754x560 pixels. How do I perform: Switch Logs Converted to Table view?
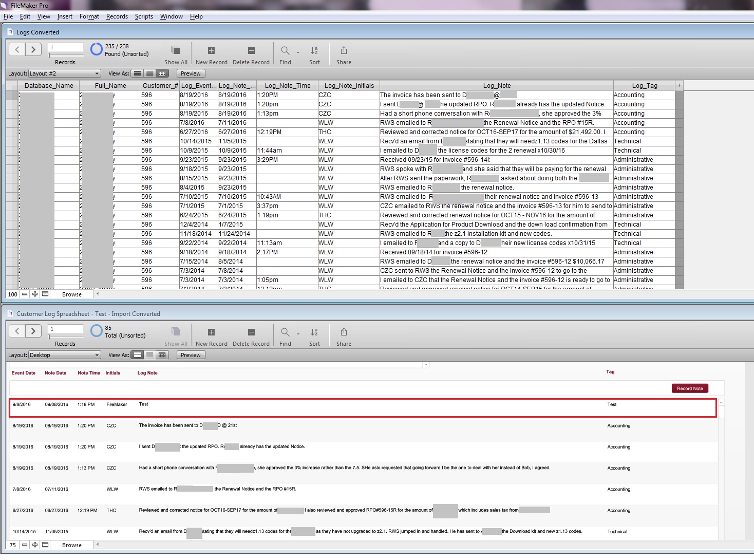[162, 73]
